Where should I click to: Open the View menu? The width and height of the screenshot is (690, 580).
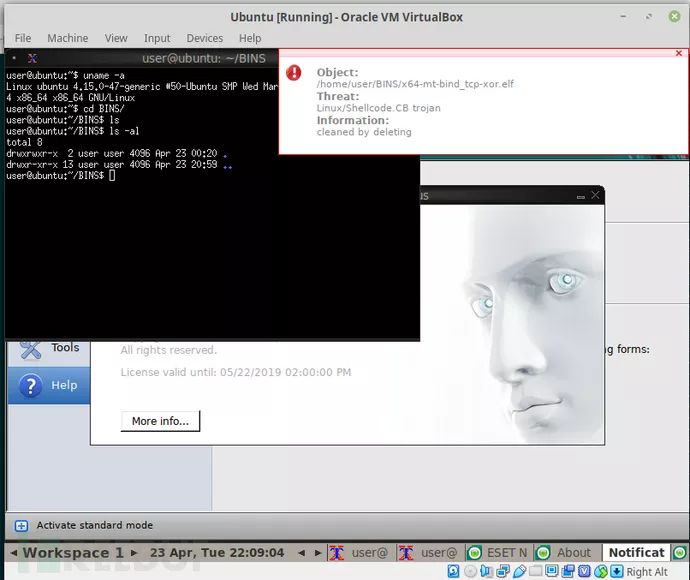coord(116,38)
